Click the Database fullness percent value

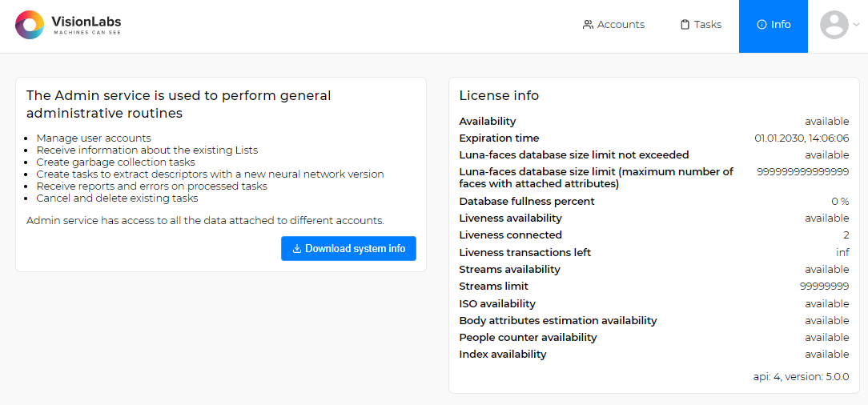(840, 202)
